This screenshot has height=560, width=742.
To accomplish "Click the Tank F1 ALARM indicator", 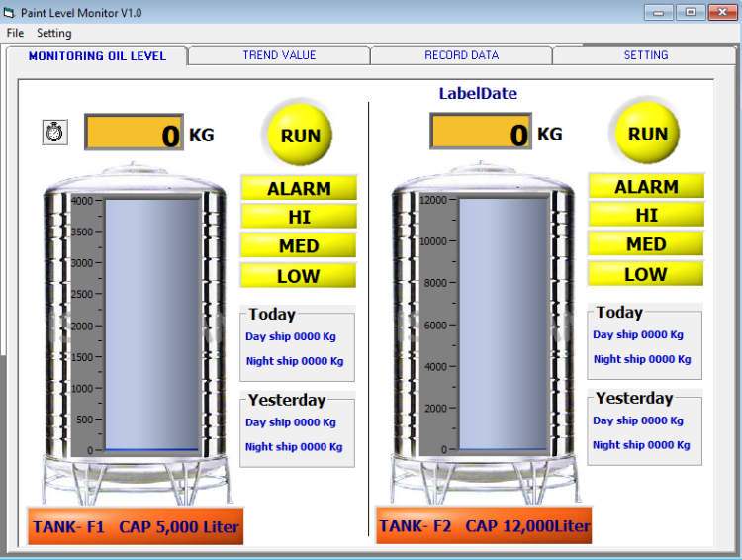I will [299, 188].
